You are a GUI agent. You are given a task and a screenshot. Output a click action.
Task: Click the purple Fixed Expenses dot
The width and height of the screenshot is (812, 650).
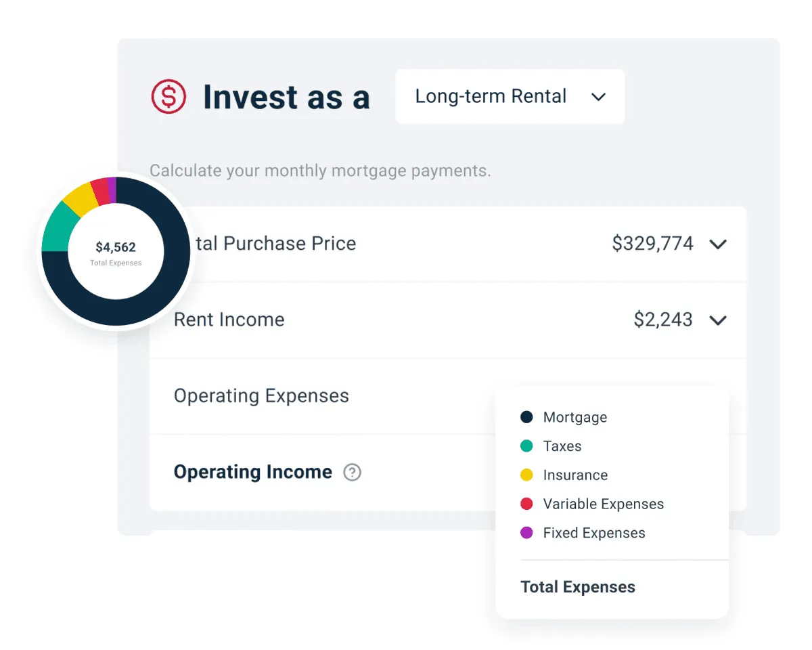point(526,533)
